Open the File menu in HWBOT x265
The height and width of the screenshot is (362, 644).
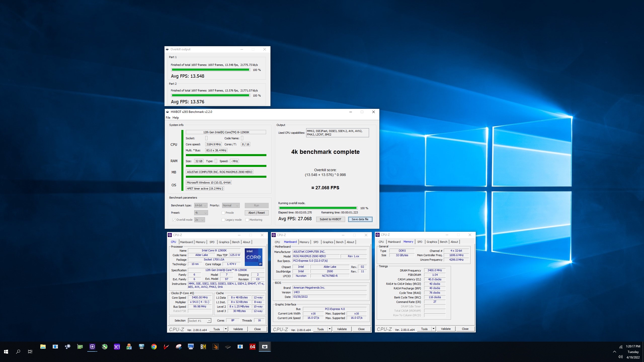coord(168,118)
